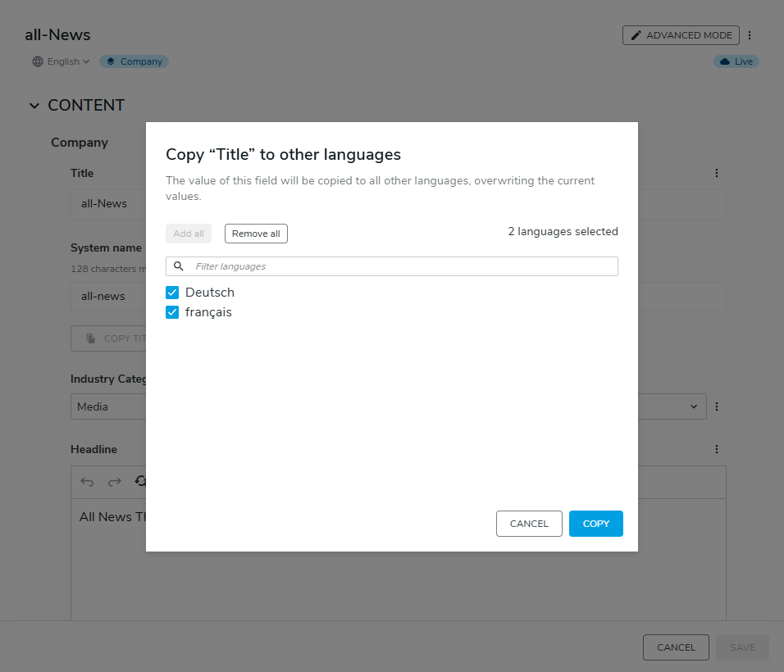Focus the Filter languages search field
The width and height of the screenshot is (784, 672).
click(402, 266)
